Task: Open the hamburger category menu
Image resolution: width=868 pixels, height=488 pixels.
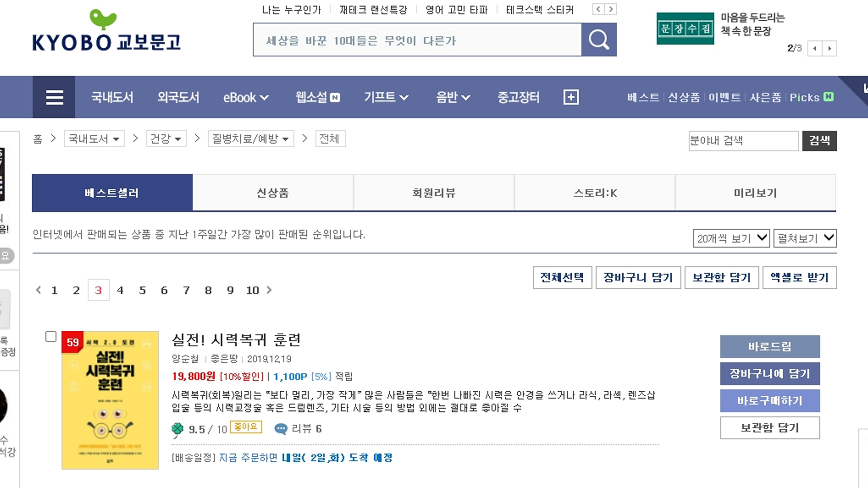Action: click(x=54, y=97)
